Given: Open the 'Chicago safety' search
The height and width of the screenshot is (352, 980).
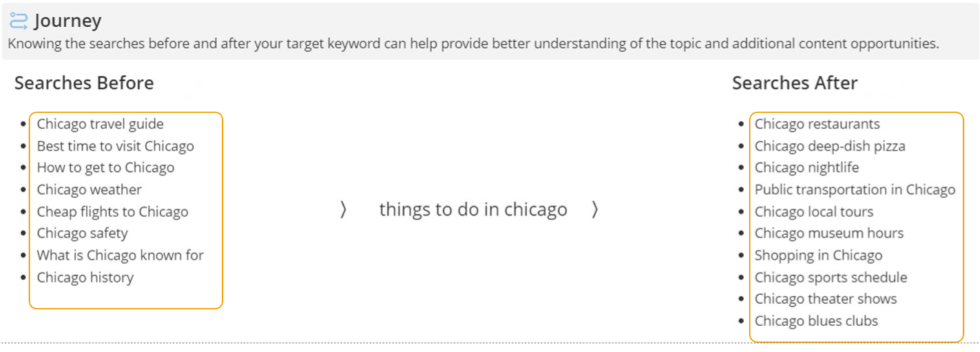Looking at the screenshot, I should [82, 233].
